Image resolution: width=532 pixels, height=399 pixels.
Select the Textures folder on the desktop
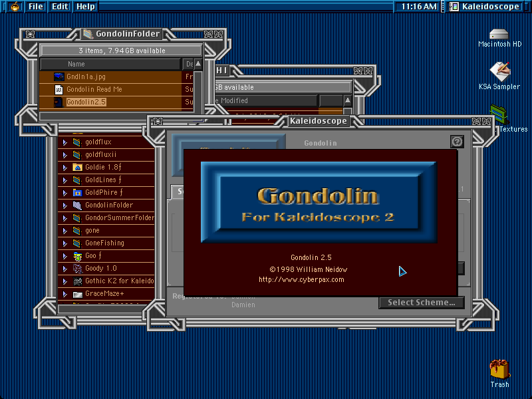499,114
